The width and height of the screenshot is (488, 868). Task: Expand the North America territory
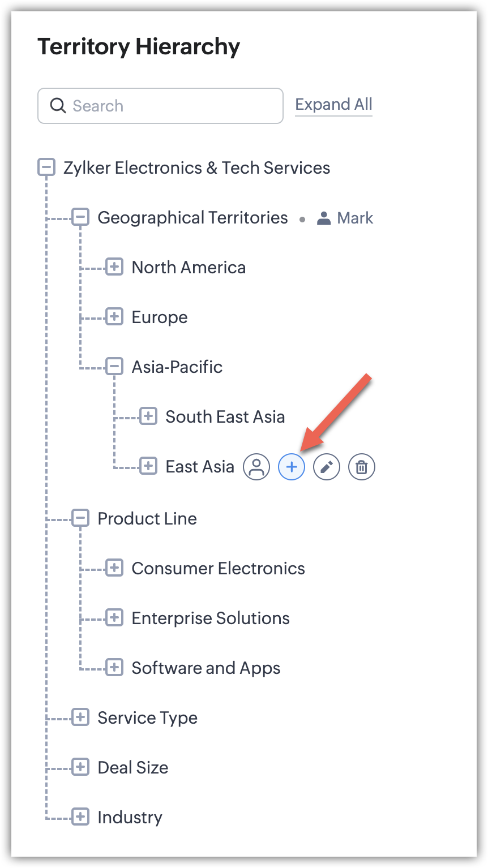(x=114, y=267)
